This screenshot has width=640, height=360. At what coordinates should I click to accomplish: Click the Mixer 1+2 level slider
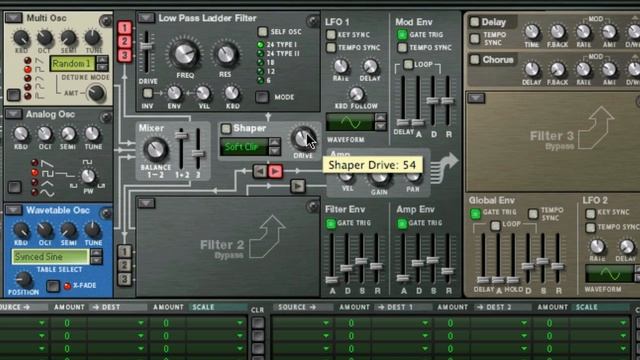point(181,136)
